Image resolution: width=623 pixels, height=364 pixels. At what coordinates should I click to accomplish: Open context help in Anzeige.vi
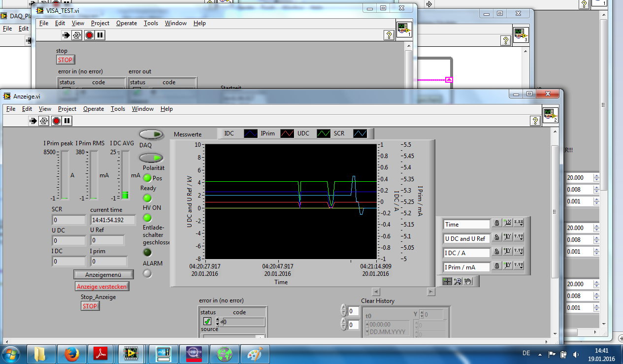(535, 121)
